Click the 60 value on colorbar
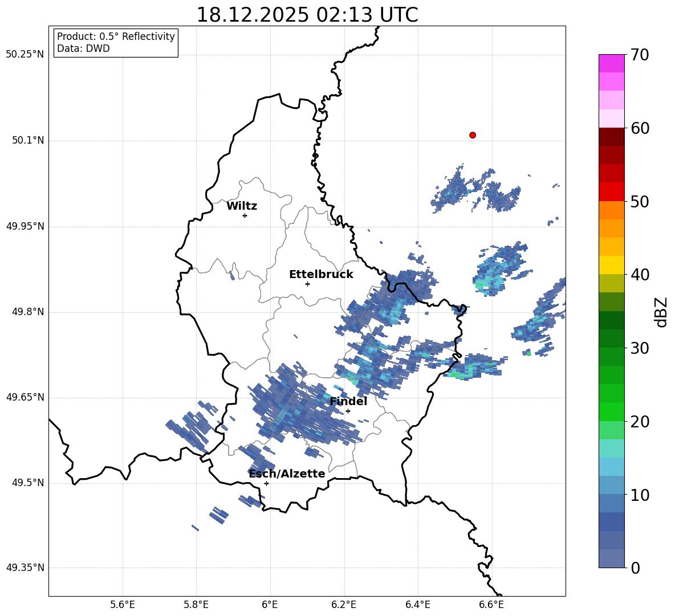 click(640, 128)
